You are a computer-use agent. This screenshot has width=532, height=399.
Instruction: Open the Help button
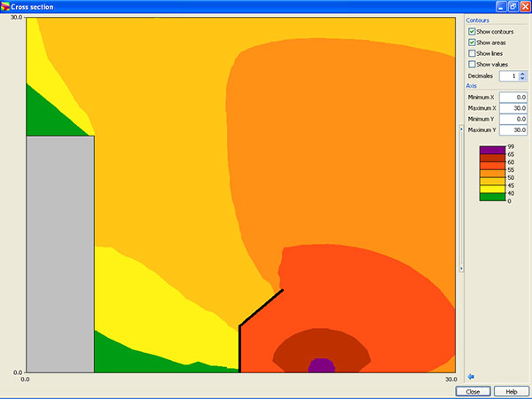tap(512, 392)
